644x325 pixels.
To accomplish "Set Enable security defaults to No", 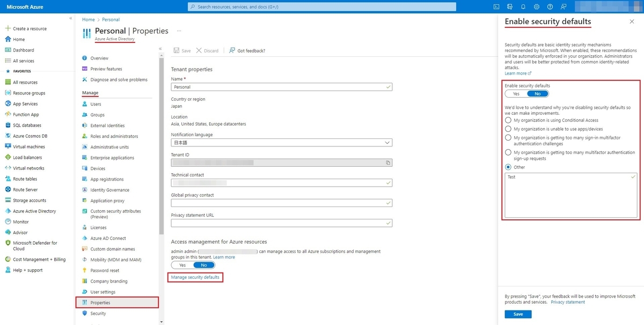I will [538, 93].
